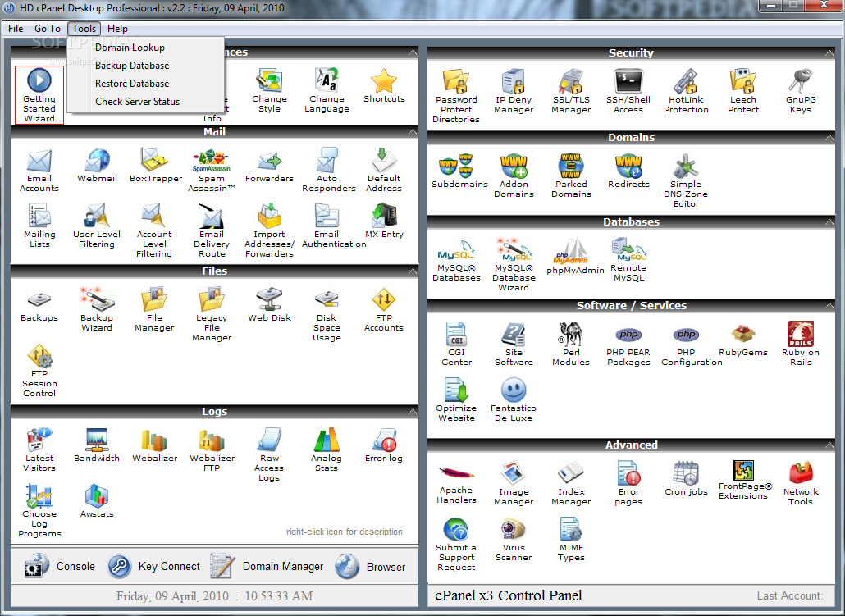
Task: Open Password Protect Directories
Action: (456, 97)
